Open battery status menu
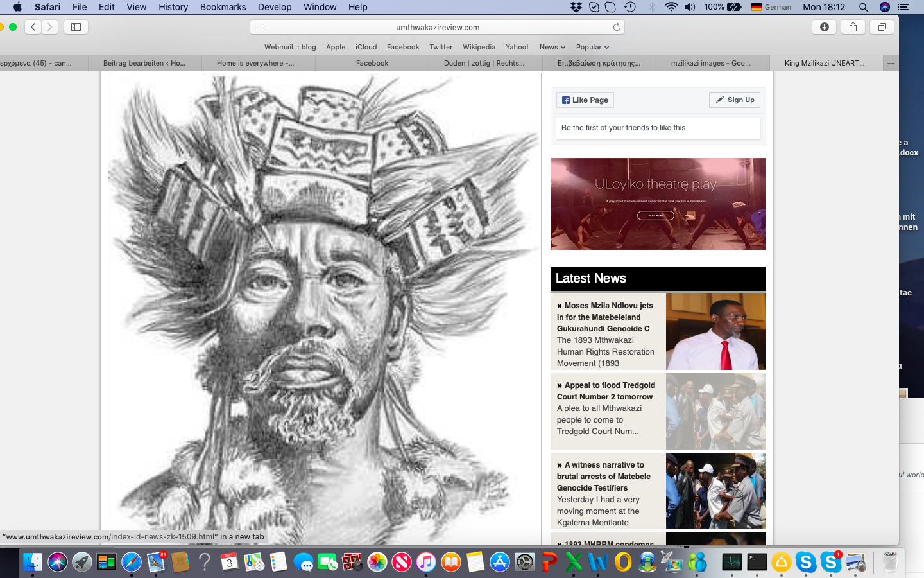This screenshot has height=578, width=924. [723, 7]
